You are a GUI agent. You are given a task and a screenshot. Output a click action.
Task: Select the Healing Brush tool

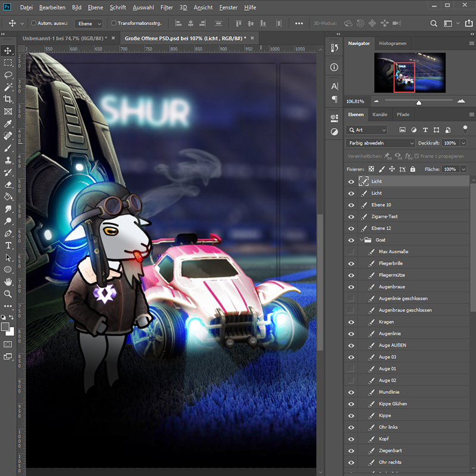click(8, 136)
